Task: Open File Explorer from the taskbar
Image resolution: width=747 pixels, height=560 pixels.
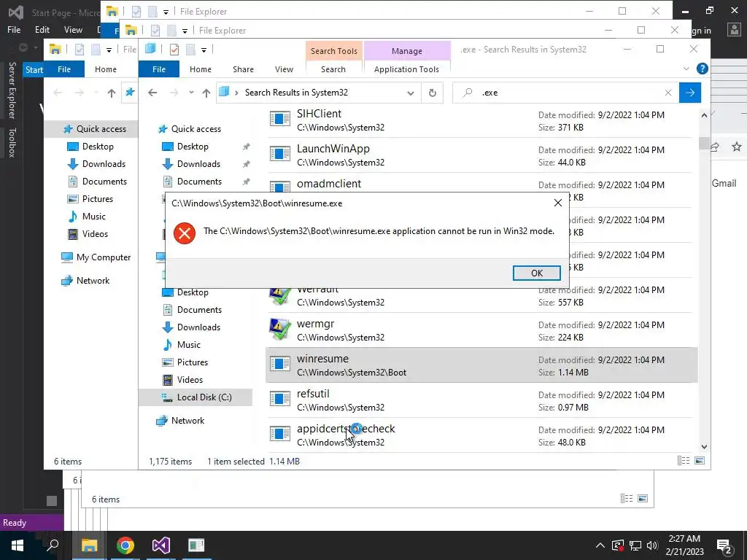Action: (x=89, y=545)
